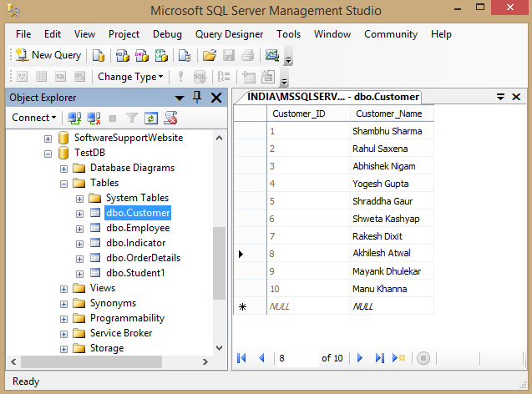Click the current record number field
Image resolution: width=532 pixels, height=394 pixels.
[297, 358]
